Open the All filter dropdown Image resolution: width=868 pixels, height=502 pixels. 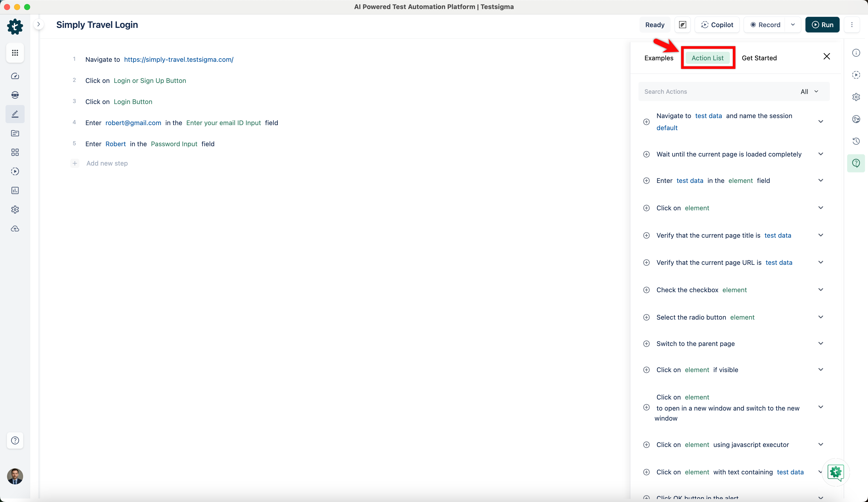809,91
